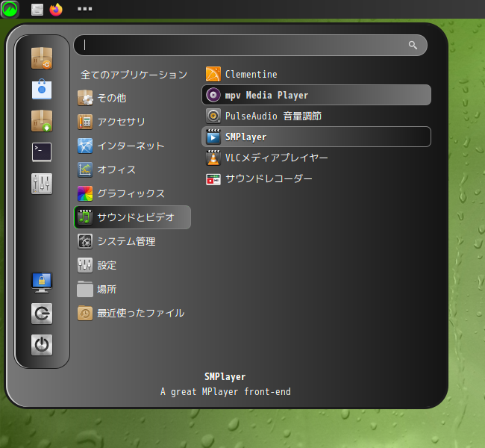
Task: Select the オフィス category
Action: click(133, 169)
